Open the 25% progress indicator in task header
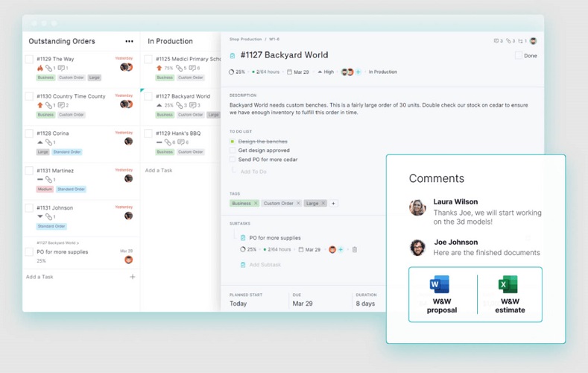588x373 pixels. [x=237, y=72]
